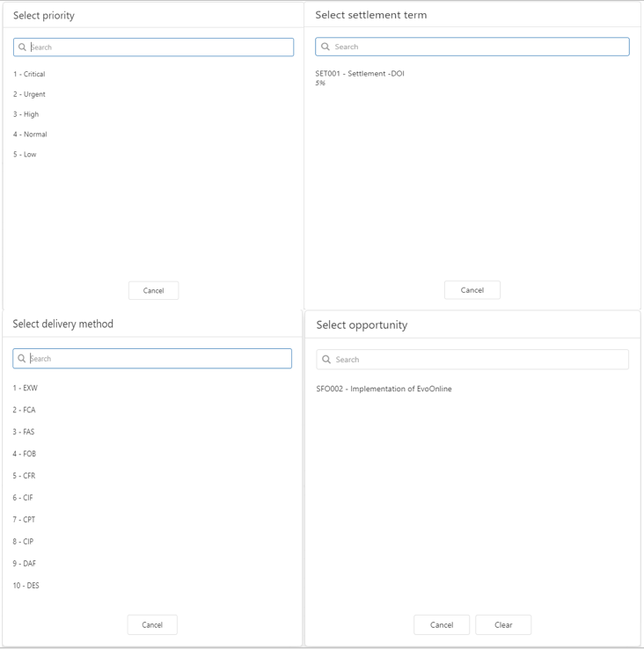Viewport: 644px width, 649px height.
Task: Pick 4 - Normal from priority list
Action: click(x=30, y=135)
